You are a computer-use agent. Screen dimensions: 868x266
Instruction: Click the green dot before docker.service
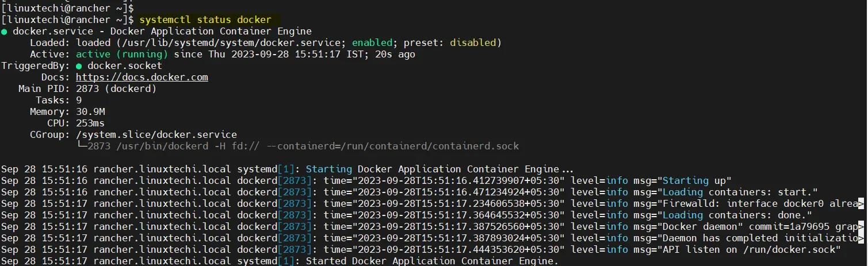[x=4, y=32]
